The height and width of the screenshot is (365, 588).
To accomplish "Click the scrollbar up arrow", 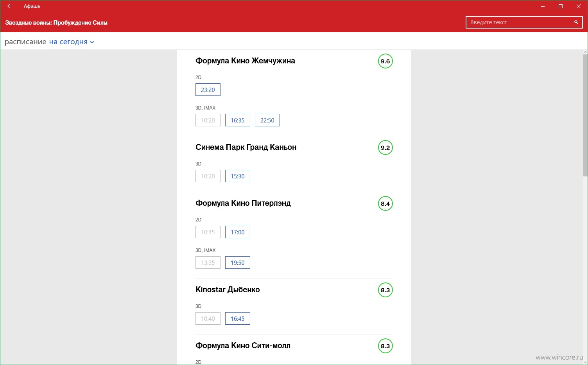I will point(585,52).
